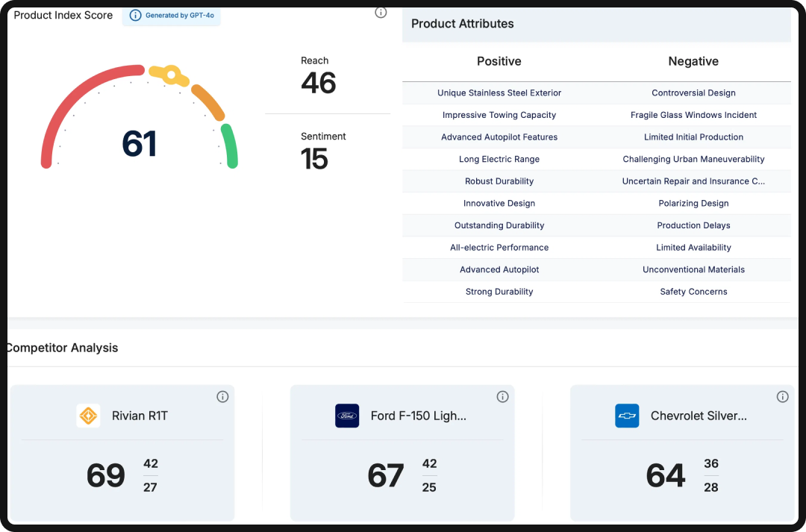The width and height of the screenshot is (806, 532).
Task: Click the Rivian logo icon
Action: pos(88,416)
